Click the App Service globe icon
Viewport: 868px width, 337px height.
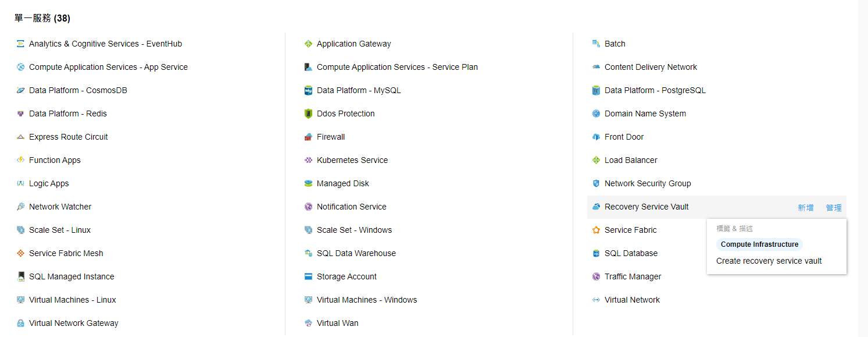[21, 67]
